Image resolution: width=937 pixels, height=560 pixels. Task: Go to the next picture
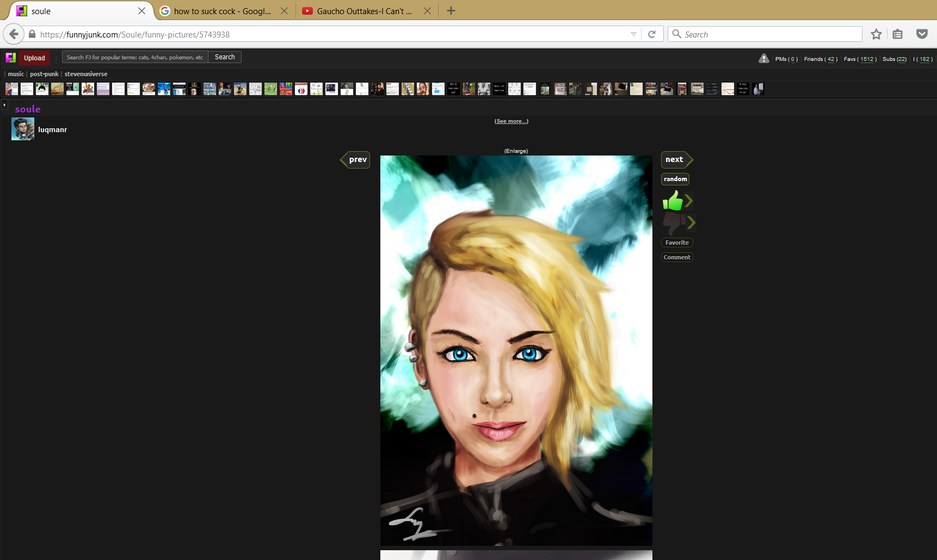pos(675,159)
